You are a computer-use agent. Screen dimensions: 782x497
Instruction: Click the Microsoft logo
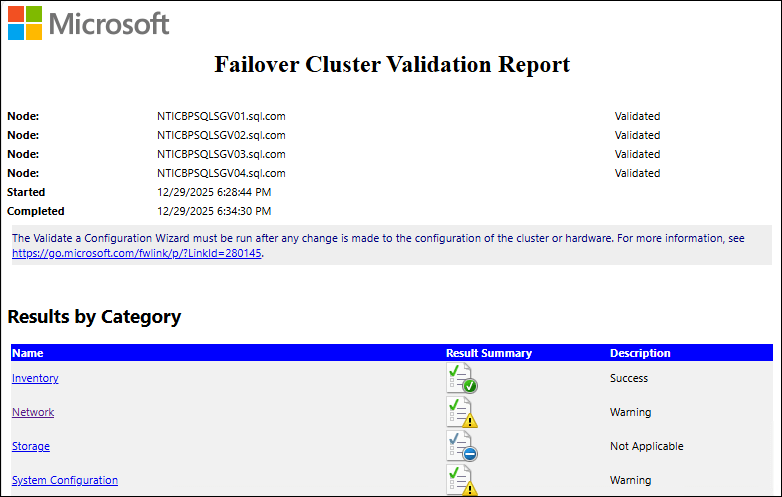coord(88,24)
